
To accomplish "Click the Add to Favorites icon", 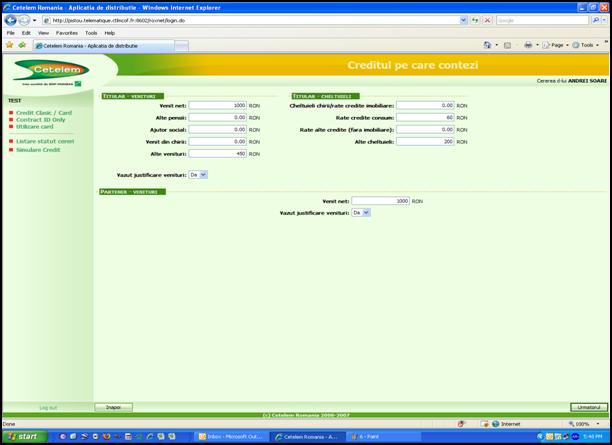I will (x=22, y=45).
